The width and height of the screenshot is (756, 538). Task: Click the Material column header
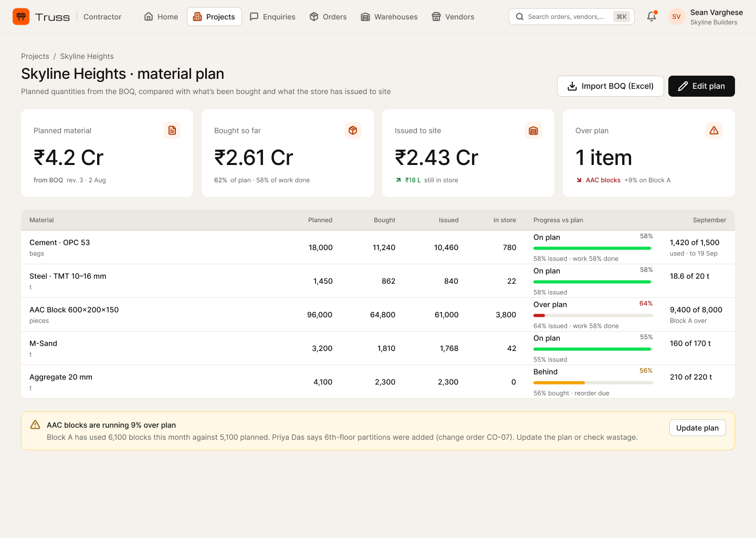[41, 220]
